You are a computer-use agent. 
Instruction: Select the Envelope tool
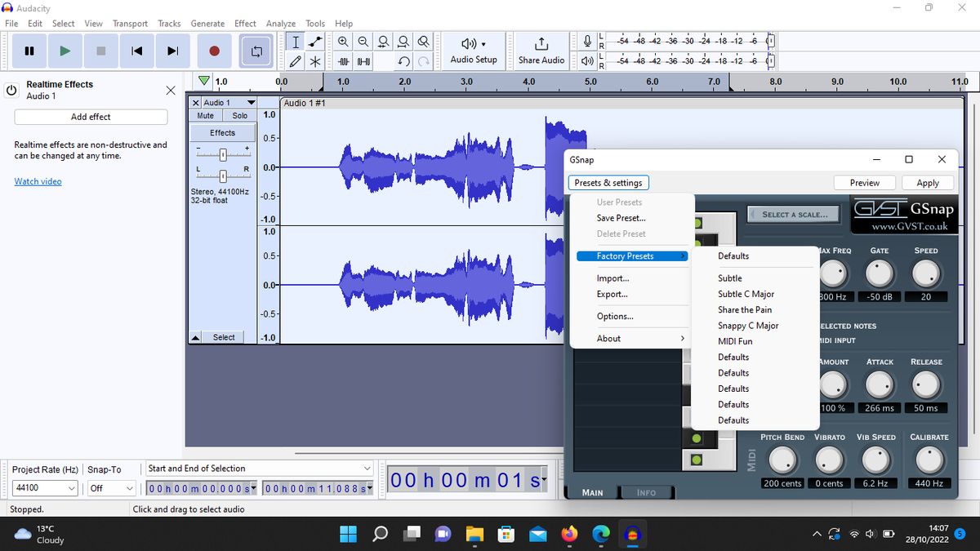(315, 41)
